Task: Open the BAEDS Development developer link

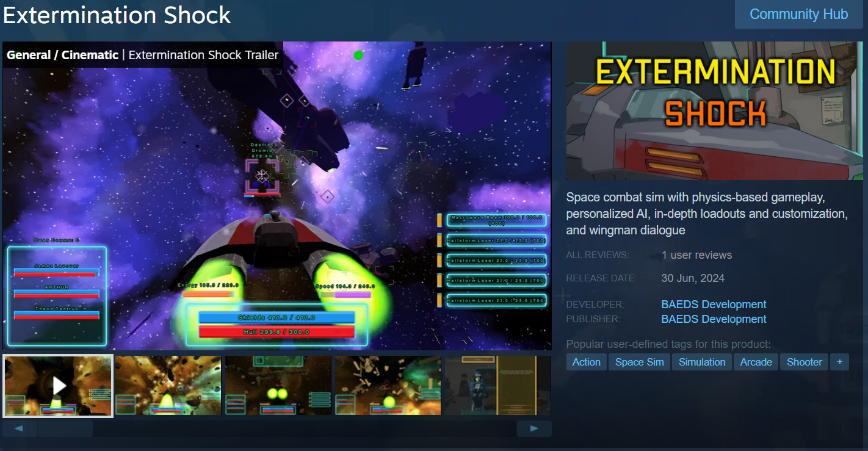Action: click(714, 305)
